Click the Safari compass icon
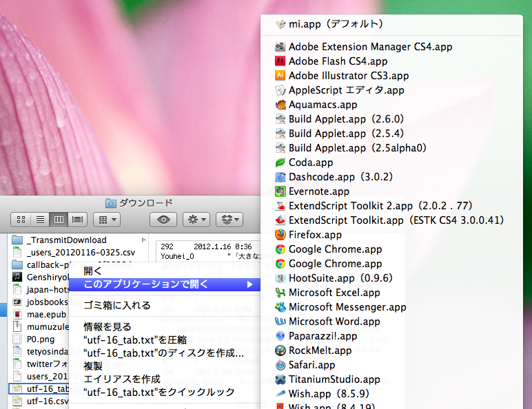Screen dimensions: 532x409 pos(280,365)
